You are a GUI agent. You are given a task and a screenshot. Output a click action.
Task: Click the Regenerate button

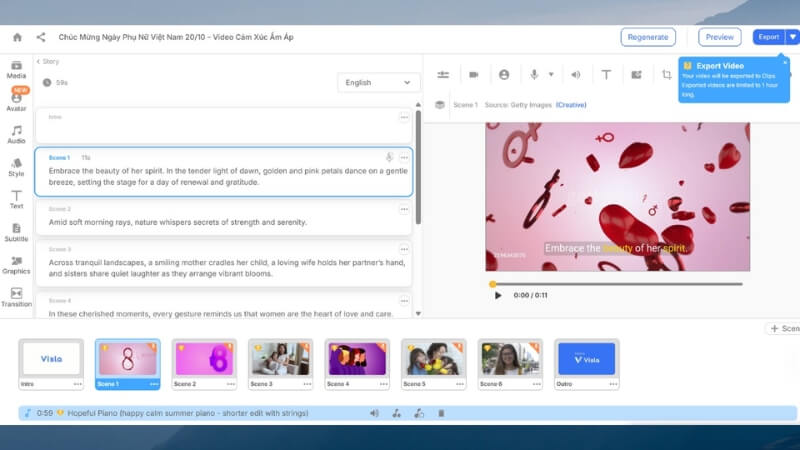pos(648,37)
